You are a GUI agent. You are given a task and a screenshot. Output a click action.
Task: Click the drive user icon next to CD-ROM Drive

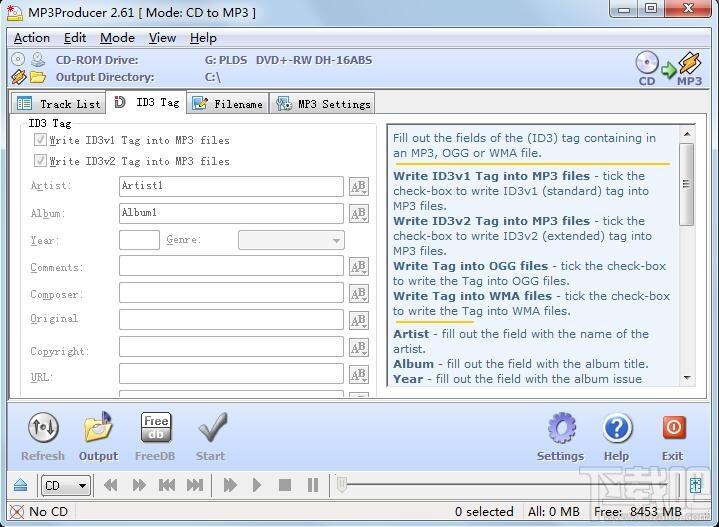[x=38, y=59]
